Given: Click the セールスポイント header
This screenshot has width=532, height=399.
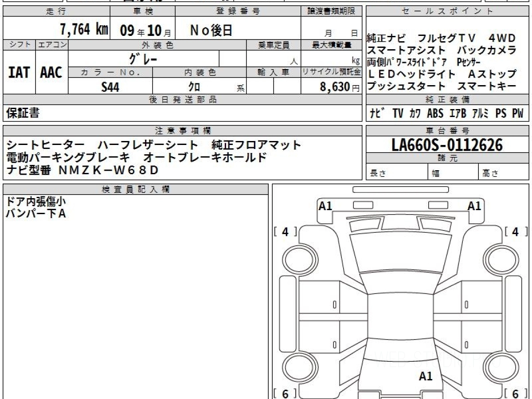Looking at the screenshot, I should click(447, 12).
